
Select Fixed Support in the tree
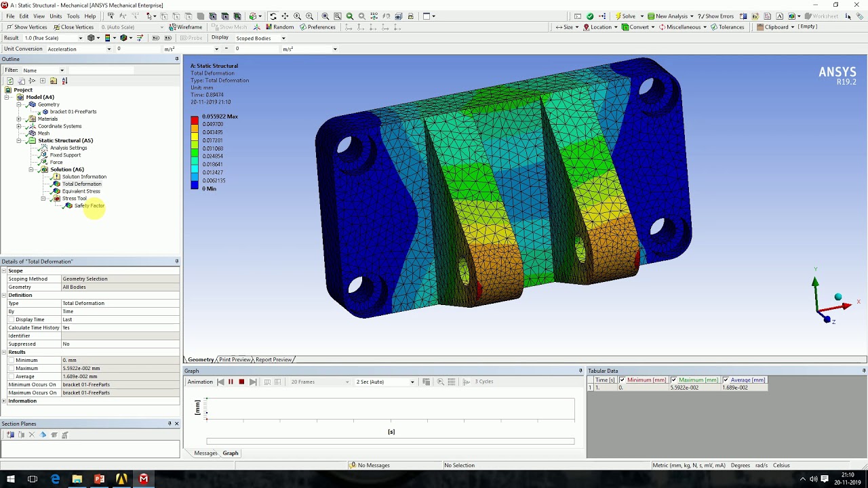tap(65, 155)
